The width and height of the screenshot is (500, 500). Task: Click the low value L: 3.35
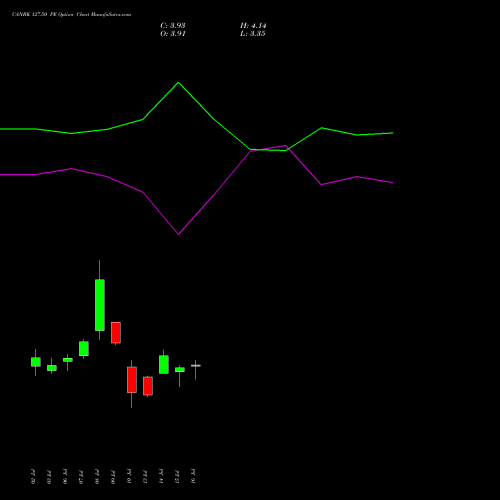[253, 34]
